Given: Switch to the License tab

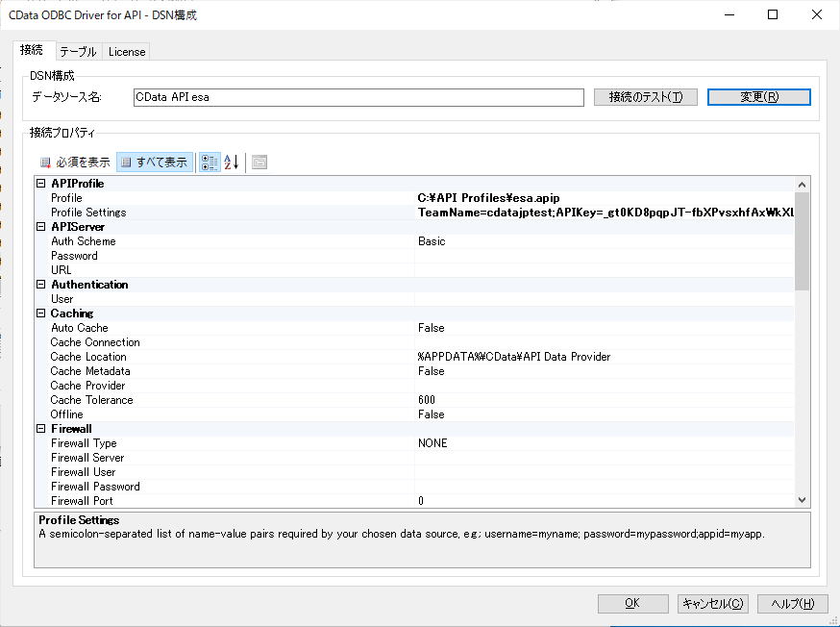Looking at the screenshot, I should coord(126,52).
